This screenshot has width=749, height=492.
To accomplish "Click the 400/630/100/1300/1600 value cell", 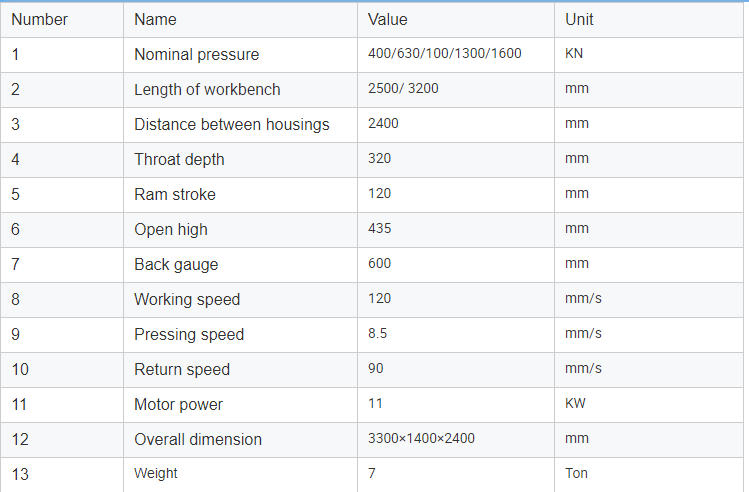I will (x=445, y=54).
